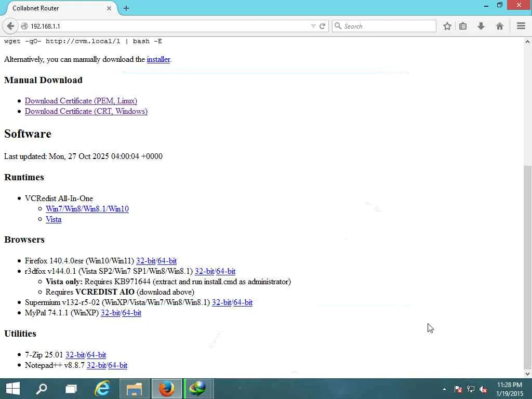Show hidden system tray icons

[445, 389]
